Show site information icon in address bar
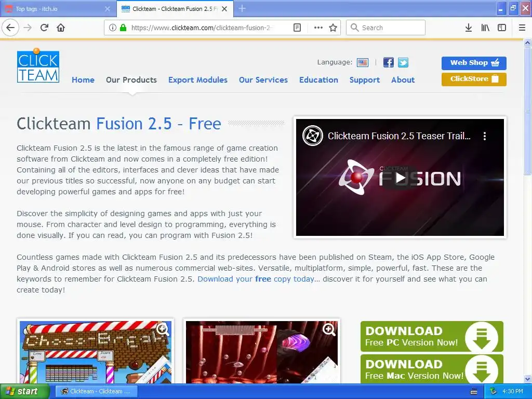 [x=113, y=28]
